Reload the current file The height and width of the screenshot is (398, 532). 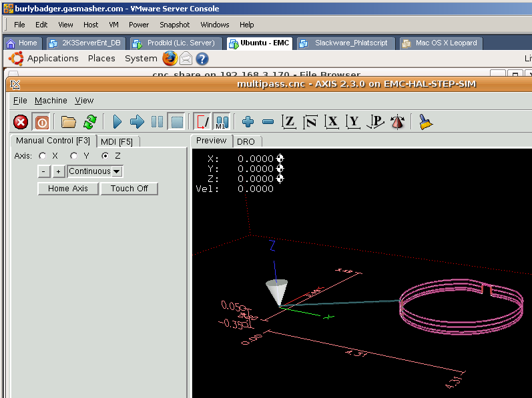click(x=89, y=122)
